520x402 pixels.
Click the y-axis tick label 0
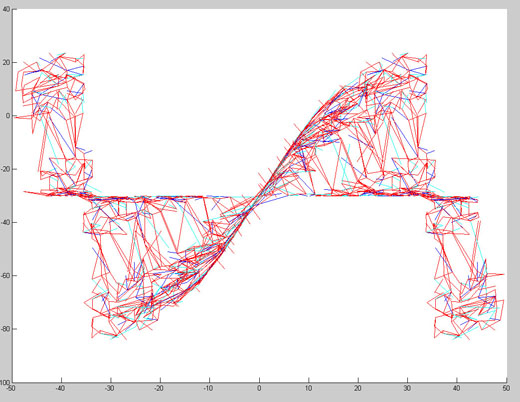pyautogui.click(x=8, y=116)
